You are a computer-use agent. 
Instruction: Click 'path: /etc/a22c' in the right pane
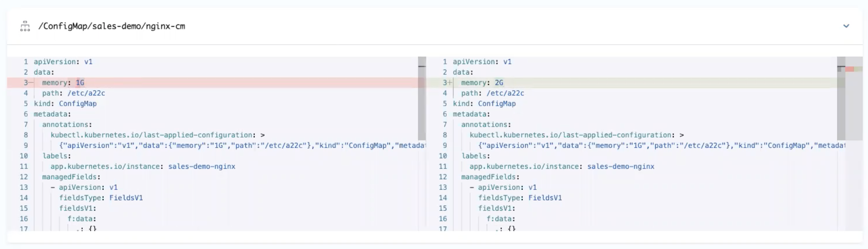point(492,93)
